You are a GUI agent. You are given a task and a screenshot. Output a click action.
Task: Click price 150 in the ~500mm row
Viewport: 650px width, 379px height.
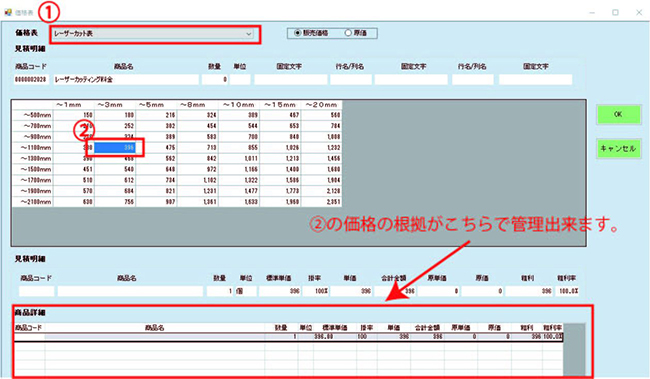point(74,115)
